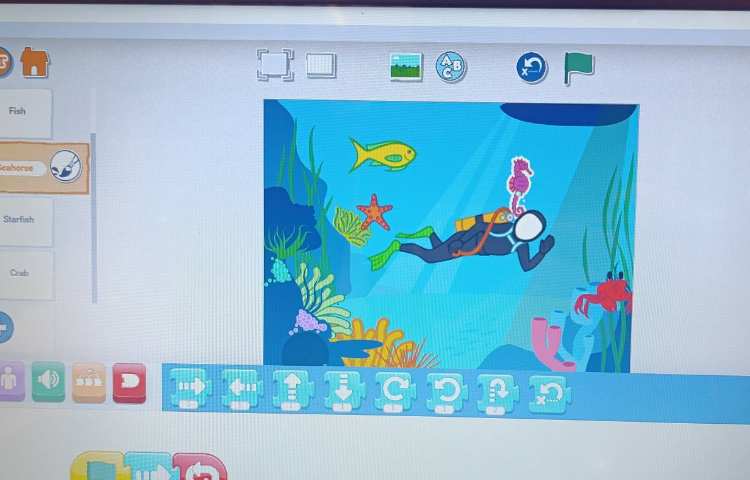This screenshot has height=480, width=750.
Task: Click the hop block in palette
Action: [x=497, y=393]
